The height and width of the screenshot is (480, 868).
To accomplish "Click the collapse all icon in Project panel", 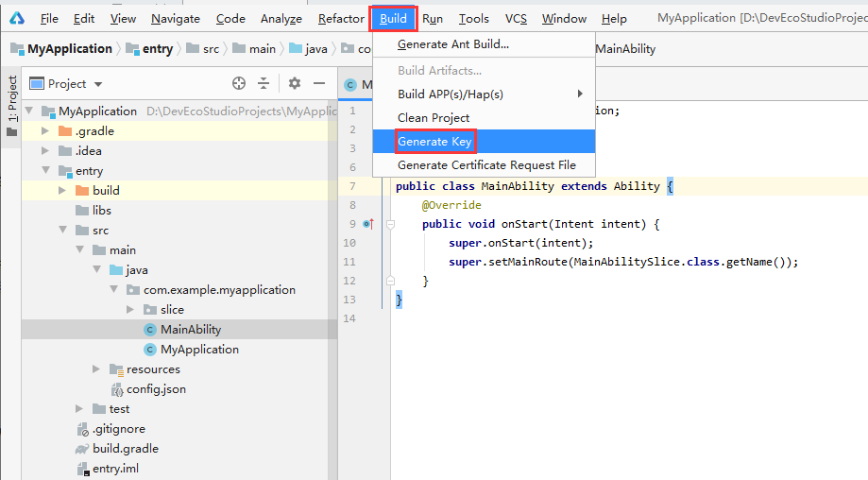I will coord(264,83).
